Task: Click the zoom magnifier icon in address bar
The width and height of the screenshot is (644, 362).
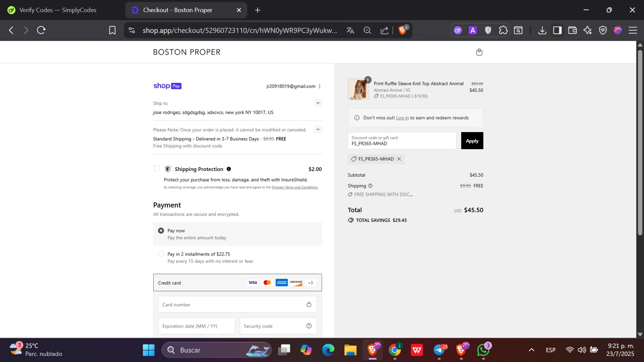Action: pos(367,30)
